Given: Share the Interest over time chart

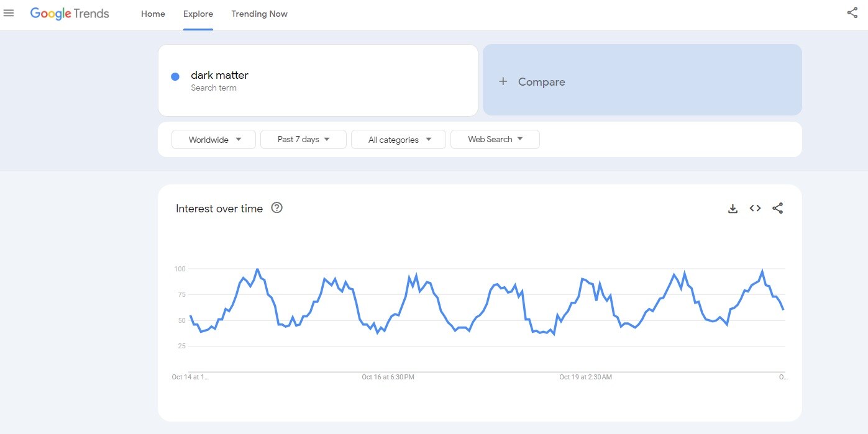Looking at the screenshot, I should [777, 209].
